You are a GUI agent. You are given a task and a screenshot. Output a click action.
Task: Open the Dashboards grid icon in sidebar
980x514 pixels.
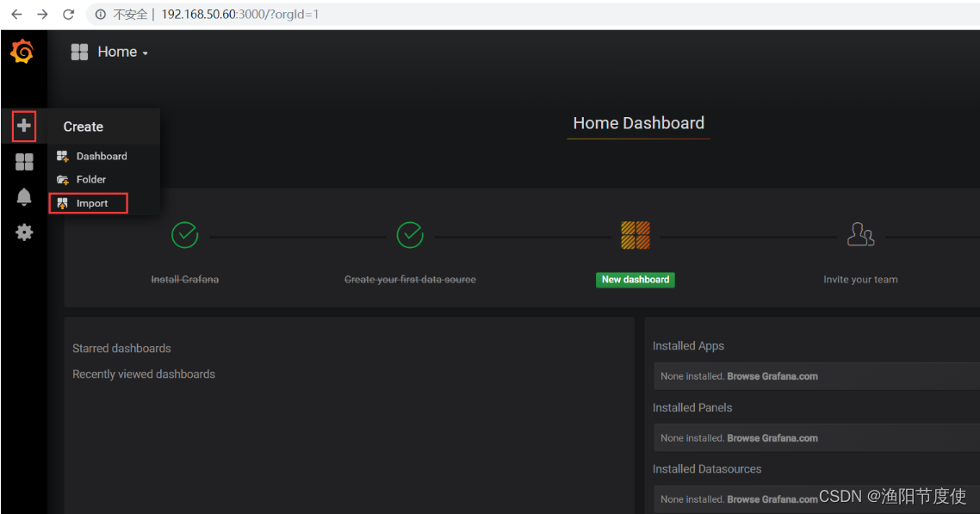pyautogui.click(x=24, y=162)
